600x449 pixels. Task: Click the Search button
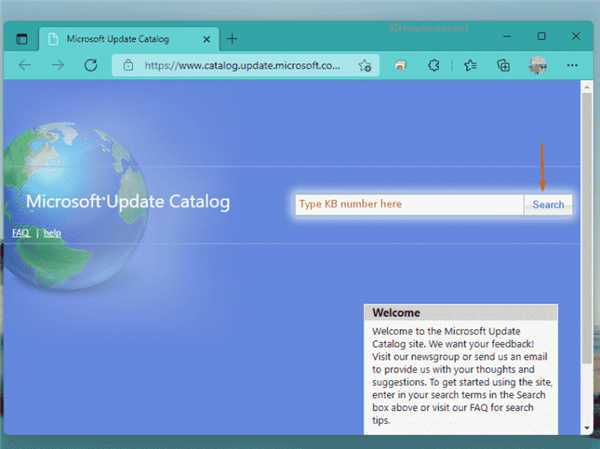548,204
